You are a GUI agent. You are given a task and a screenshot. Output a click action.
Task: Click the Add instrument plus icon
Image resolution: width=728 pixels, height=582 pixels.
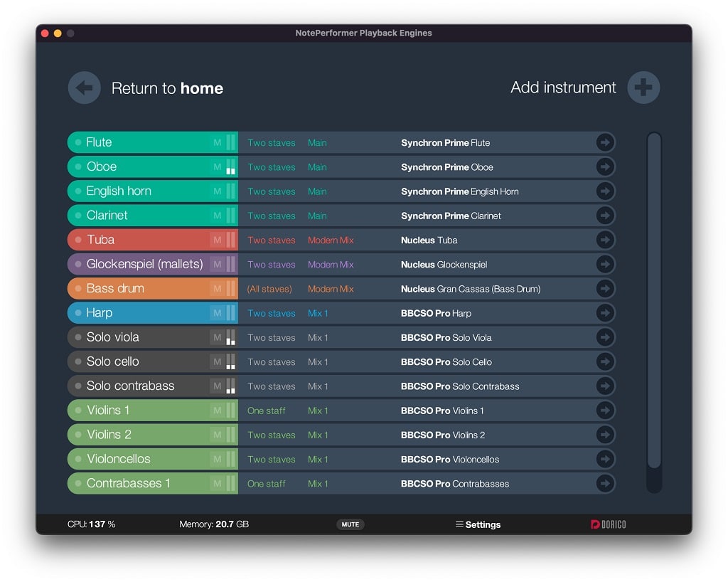pyautogui.click(x=643, y=88)
